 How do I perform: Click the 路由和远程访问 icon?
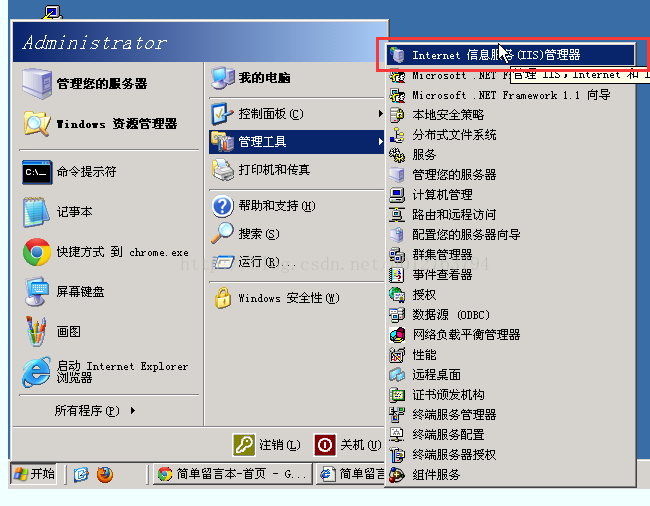point(397,215)
